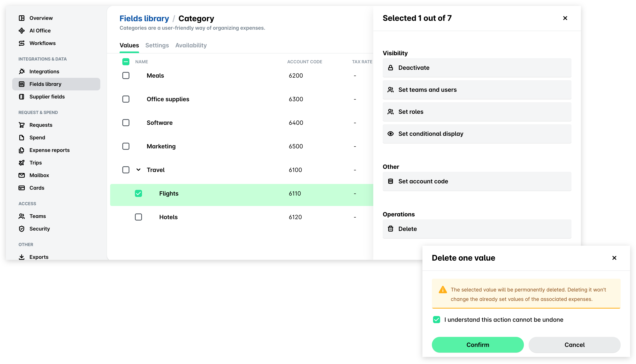Screen dimensions: 636x364
Task: Click the Flights row name
Action: [169, 194]
